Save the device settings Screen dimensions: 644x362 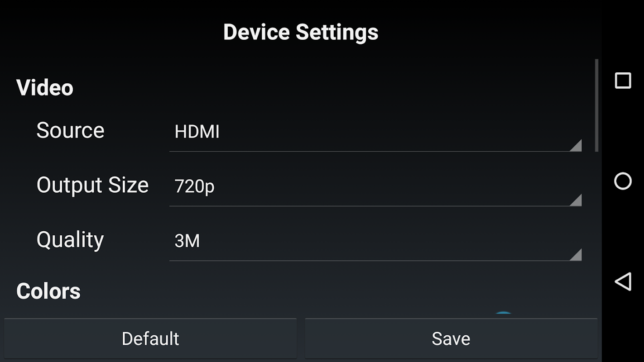pos(451,338)
